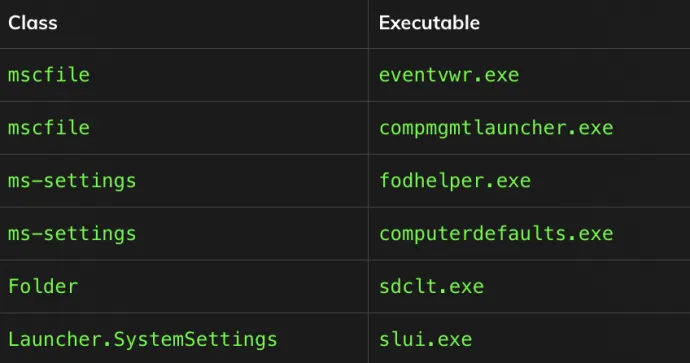The width and height of the screenshot is (690, 363).
Task: Click empty space right of sdclt.exe text
Action: (585, 286)
